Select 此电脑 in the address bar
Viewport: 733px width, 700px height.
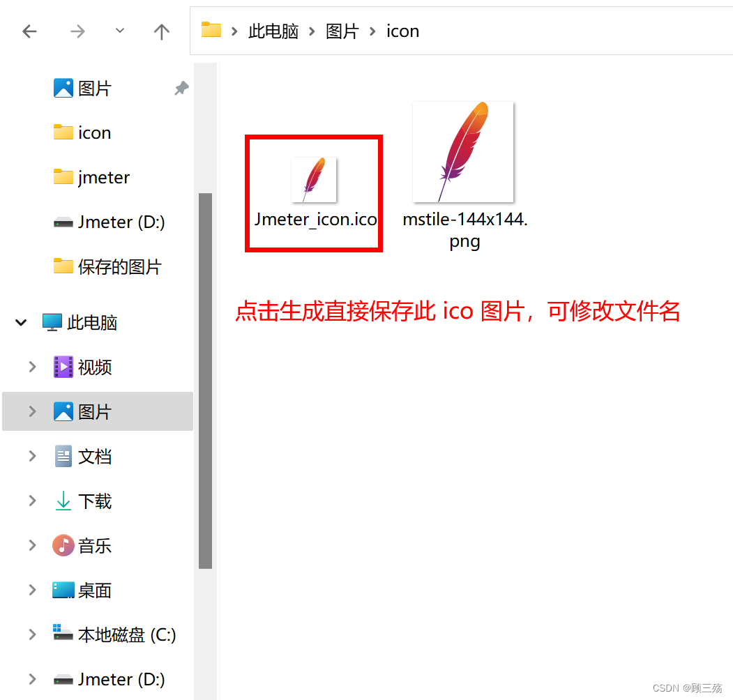pyautogui.click(x=273, y=31)
